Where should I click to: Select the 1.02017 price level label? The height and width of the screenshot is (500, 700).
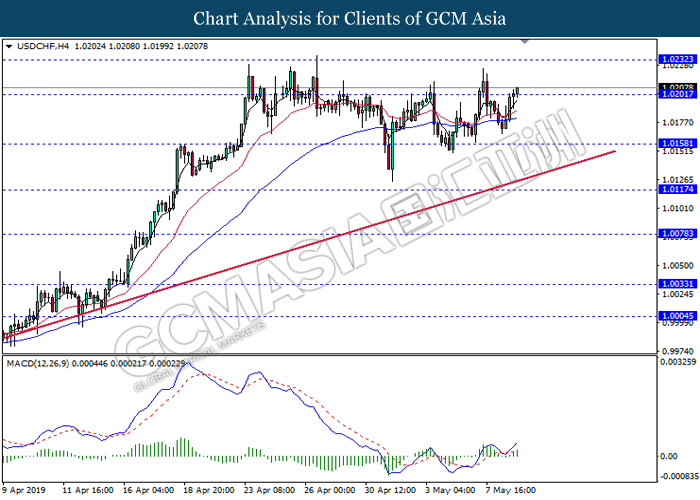coord(677,94)
